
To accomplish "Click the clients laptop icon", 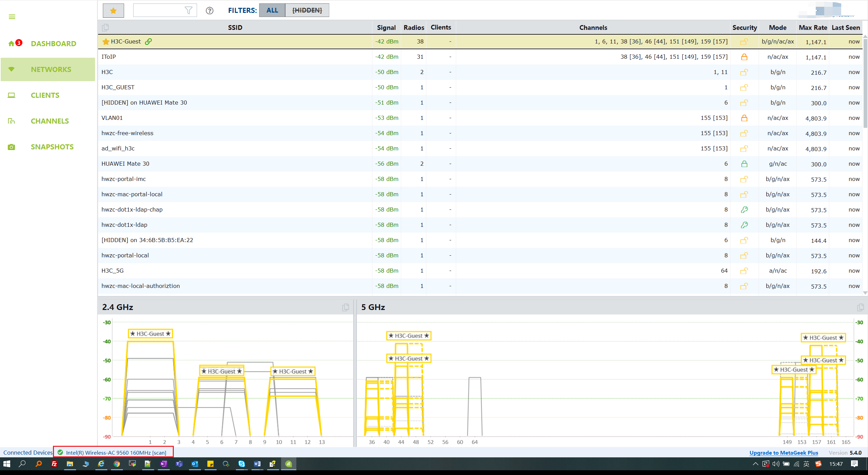I will [x=12, y=95].
